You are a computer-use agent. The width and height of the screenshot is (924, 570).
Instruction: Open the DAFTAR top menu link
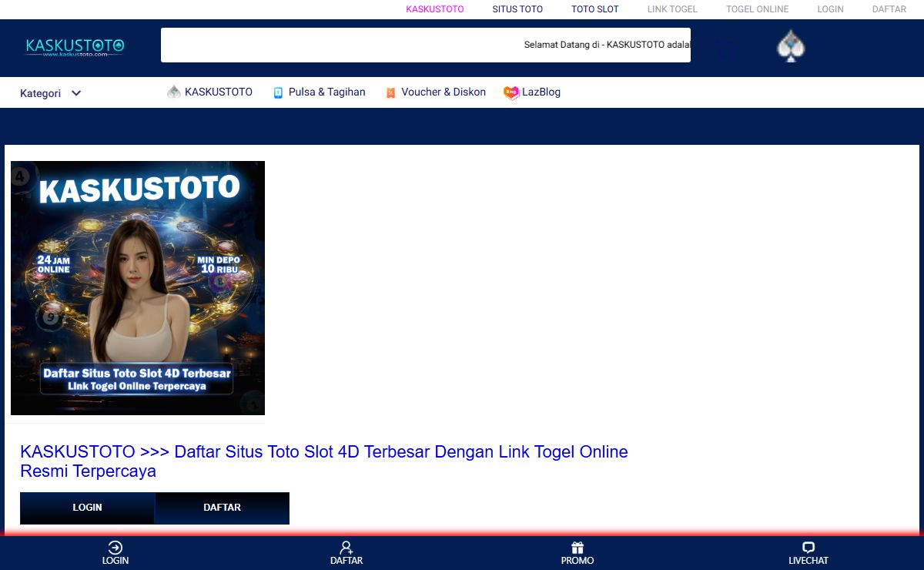889,9
